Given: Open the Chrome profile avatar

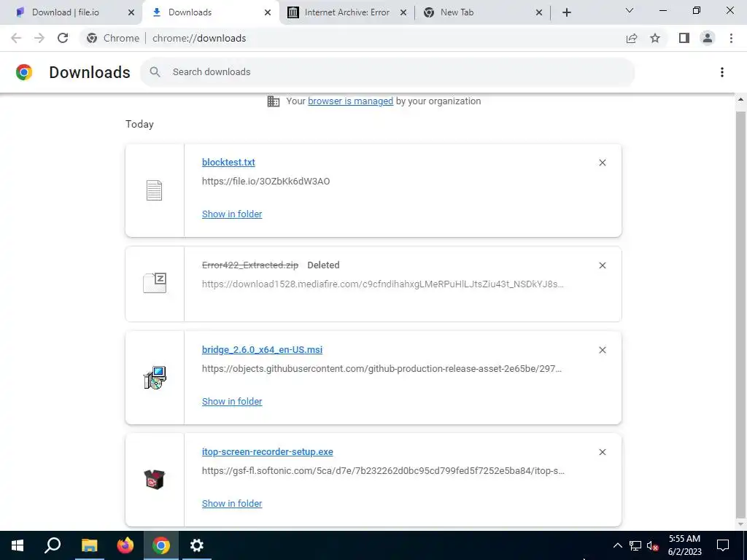Looking at the screenshot, I should pos(708,38).
